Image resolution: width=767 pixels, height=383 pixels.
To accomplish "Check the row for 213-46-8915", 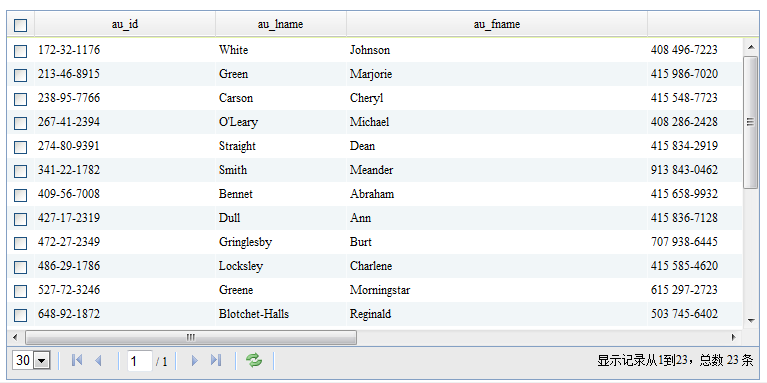I will [21, 75].
